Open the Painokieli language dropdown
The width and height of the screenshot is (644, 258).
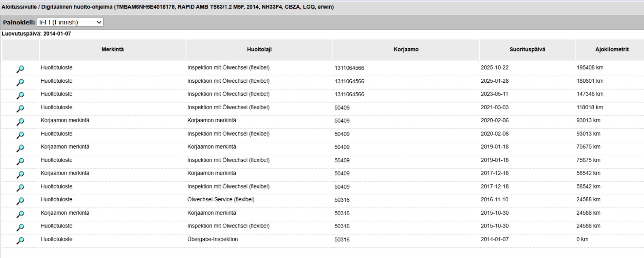click(70, 22)
